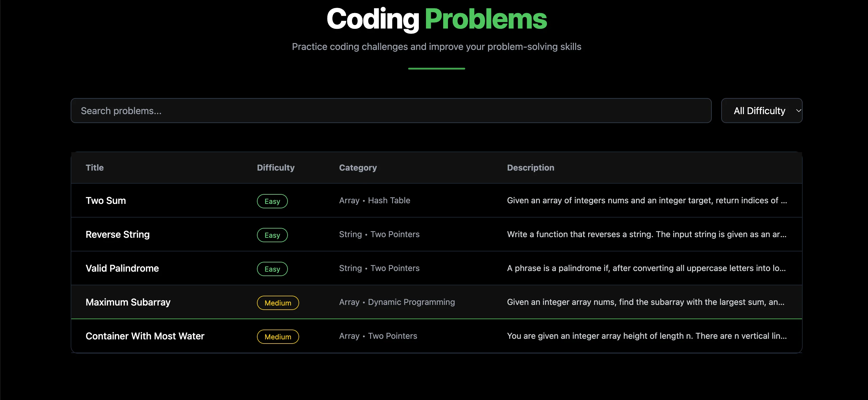Click the Difficulty column header
Image resolution: width=868 pixels, height=400 pixels.
tap(276, 168)
